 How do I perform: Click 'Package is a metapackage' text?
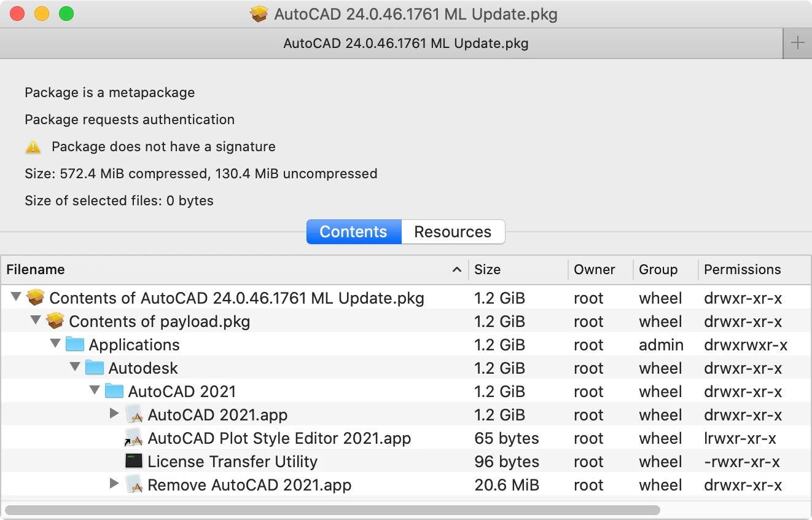click(110, 93)
